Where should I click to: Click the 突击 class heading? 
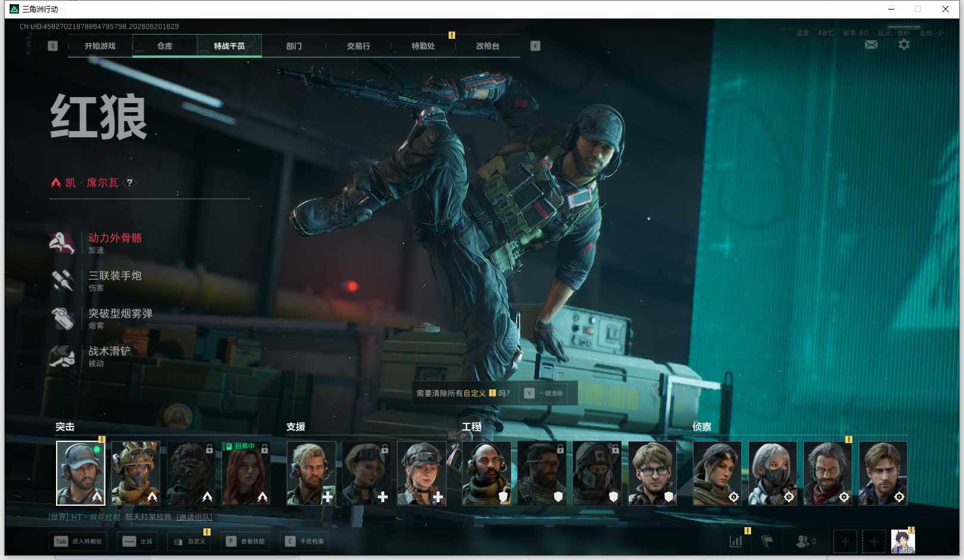point(65,427)
